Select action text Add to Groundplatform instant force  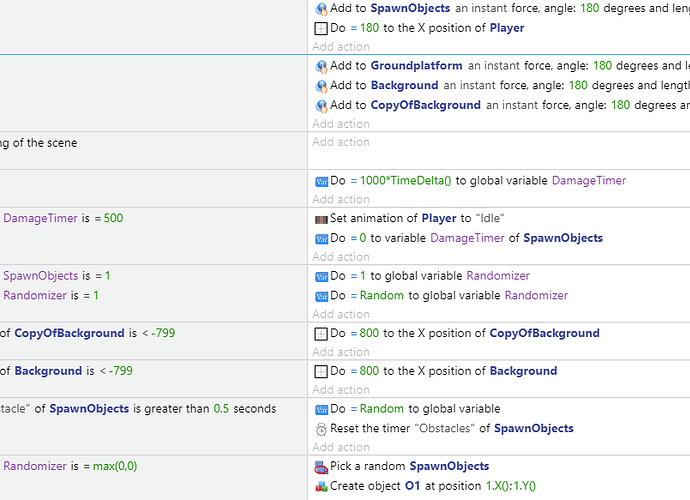pyautogui.click(x=510, y=66)
